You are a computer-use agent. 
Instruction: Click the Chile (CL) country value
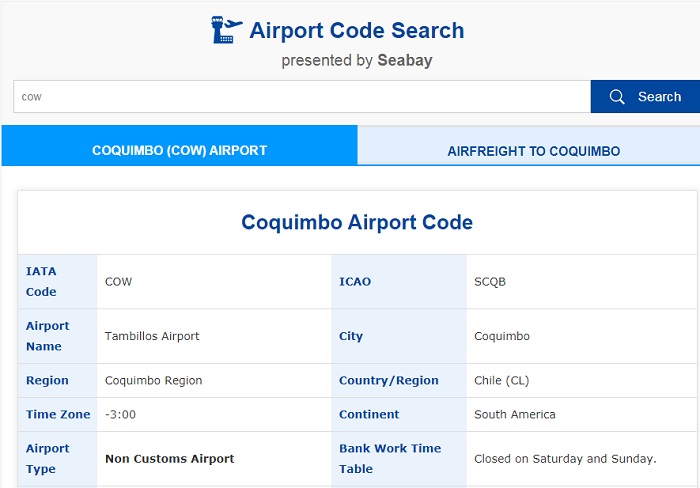click(501, 380)
